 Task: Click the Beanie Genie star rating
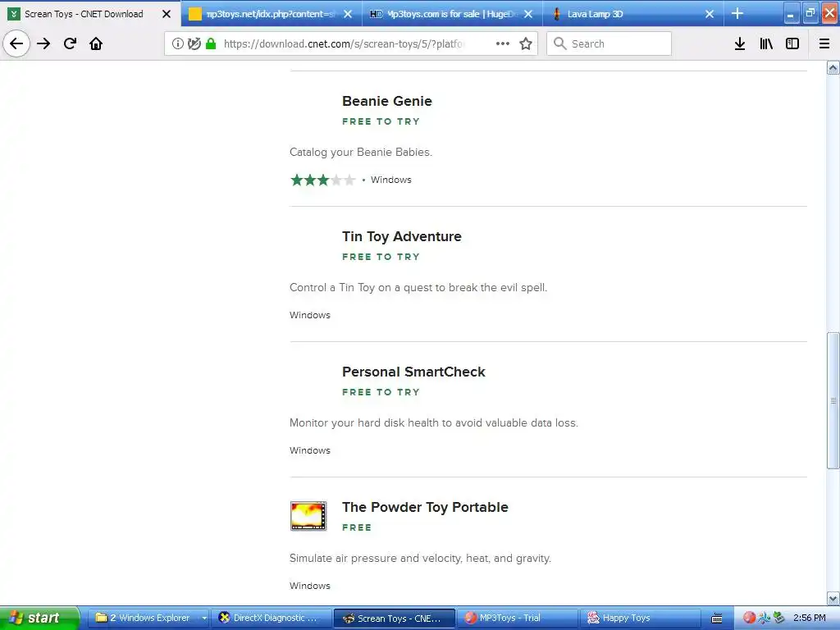323,180
